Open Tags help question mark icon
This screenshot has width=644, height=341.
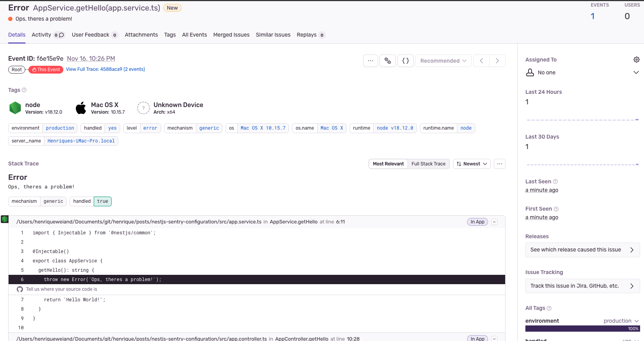(24, 90)
